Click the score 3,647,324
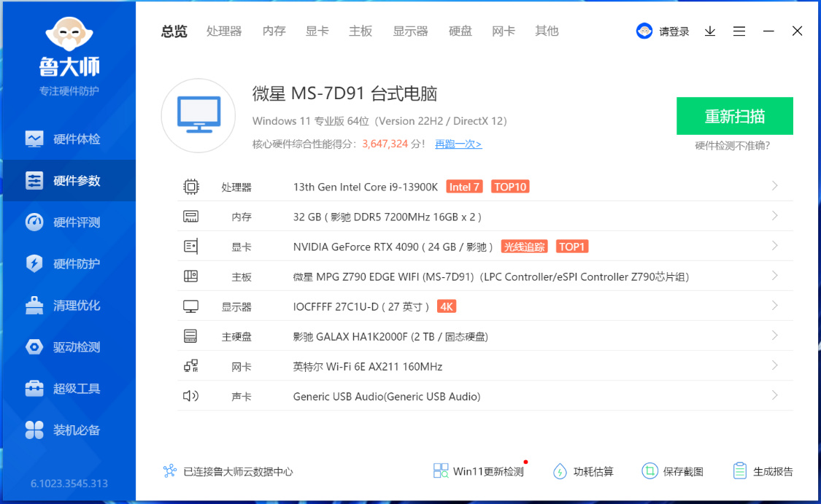The width and height of the screenshot is (821, 504). 385,144
